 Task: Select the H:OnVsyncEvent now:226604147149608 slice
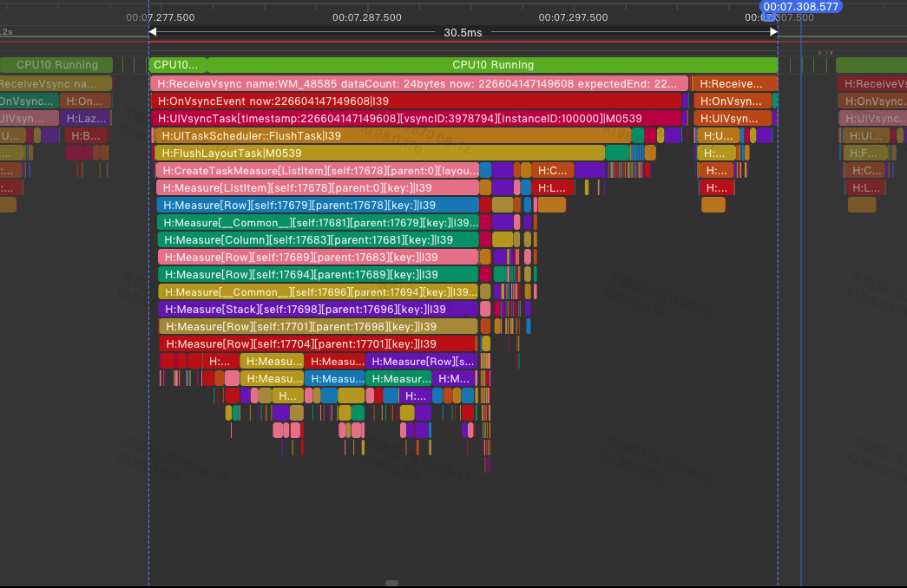point(416,101)
